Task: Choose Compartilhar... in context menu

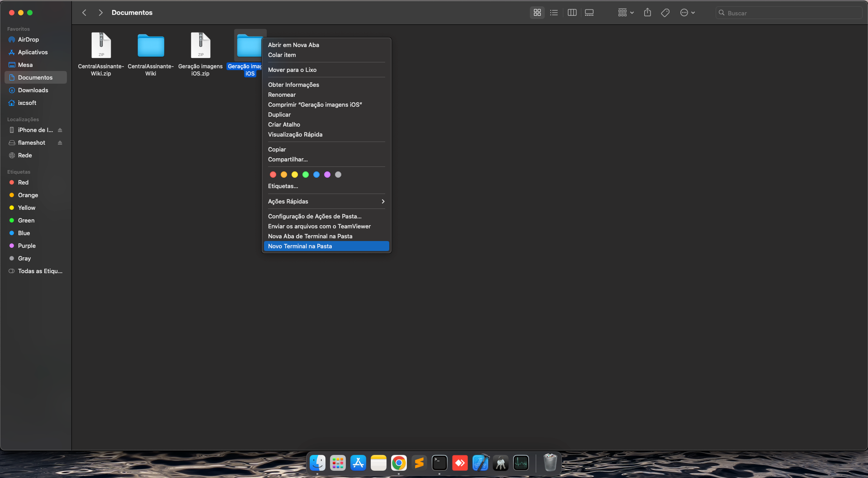Action: pos(326,160)
